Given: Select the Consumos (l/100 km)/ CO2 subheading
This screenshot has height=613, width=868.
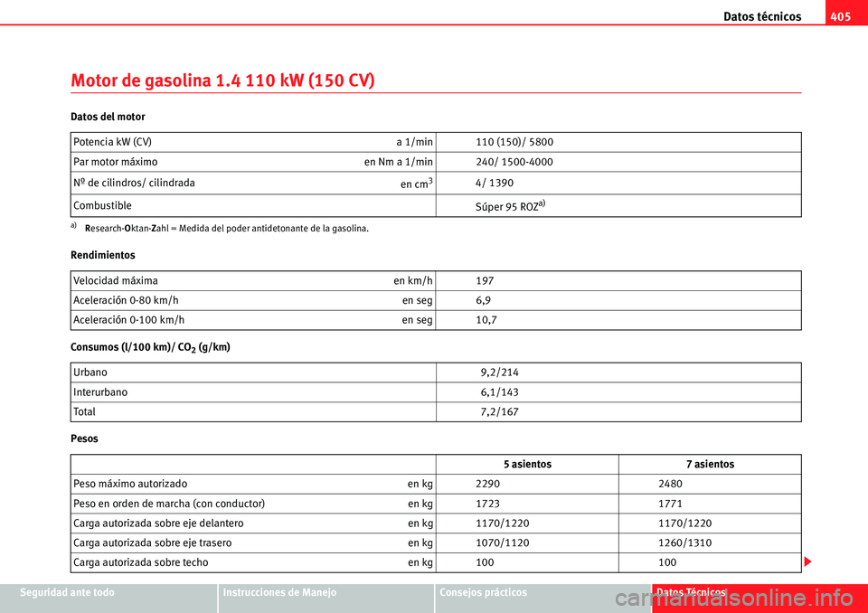Looking at the screenshot, I should point(150,348).
